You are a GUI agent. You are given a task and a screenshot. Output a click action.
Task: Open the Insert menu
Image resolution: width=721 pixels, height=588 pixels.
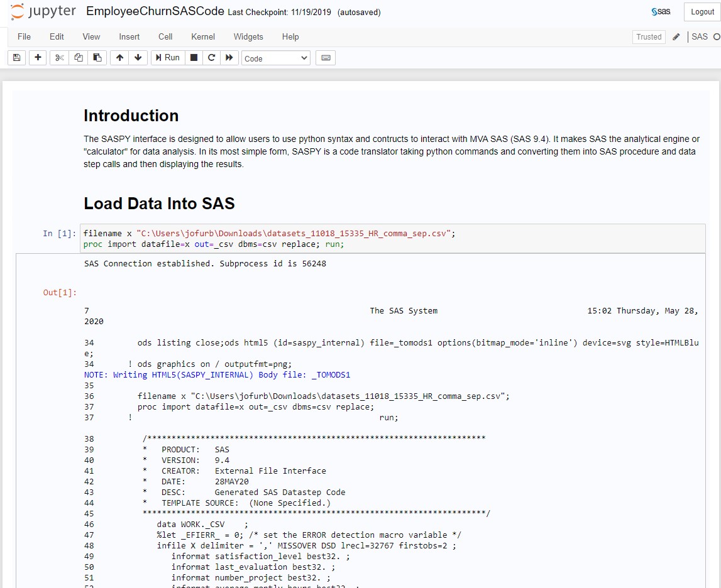click(x=129, y=36)
